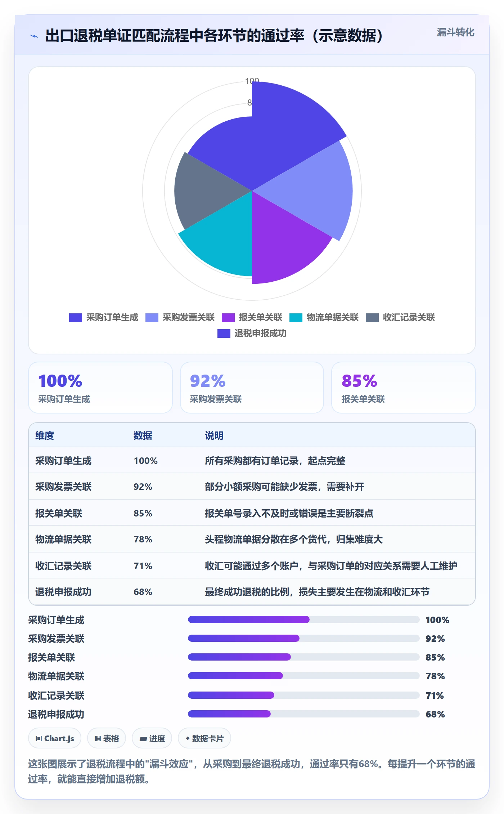Click the 收汇记录关联 progress bar
Screen dimensions: 504x814
303,695
